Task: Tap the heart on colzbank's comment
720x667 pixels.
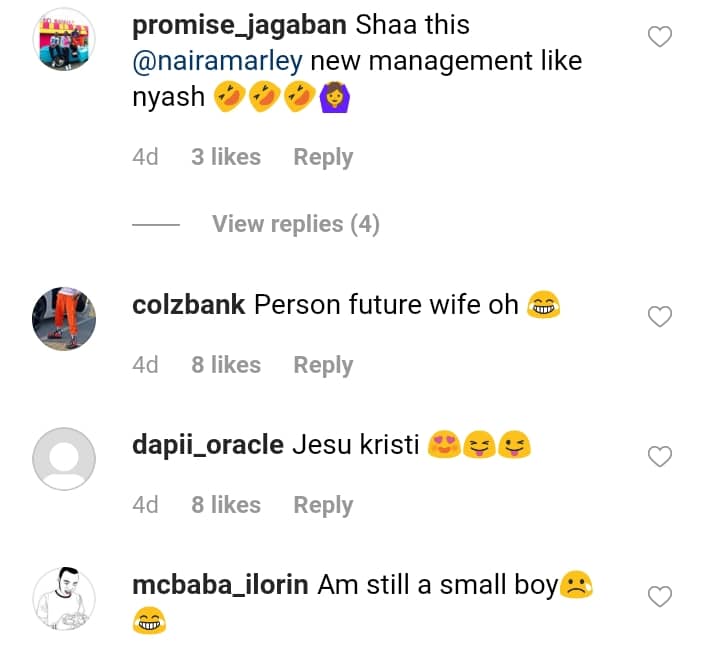Action: [x=660, y=317]
